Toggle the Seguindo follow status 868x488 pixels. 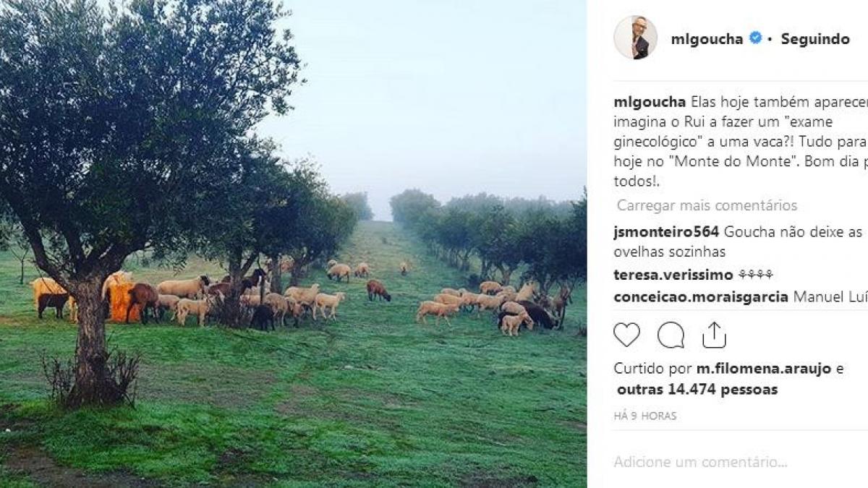(x=815, y=39)
